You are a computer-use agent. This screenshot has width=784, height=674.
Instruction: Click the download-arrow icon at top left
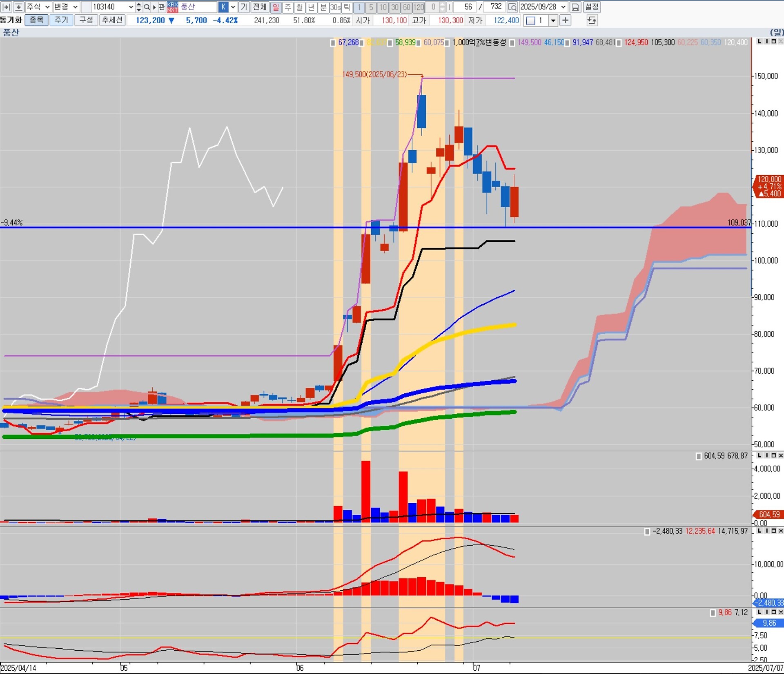(18, 7)
